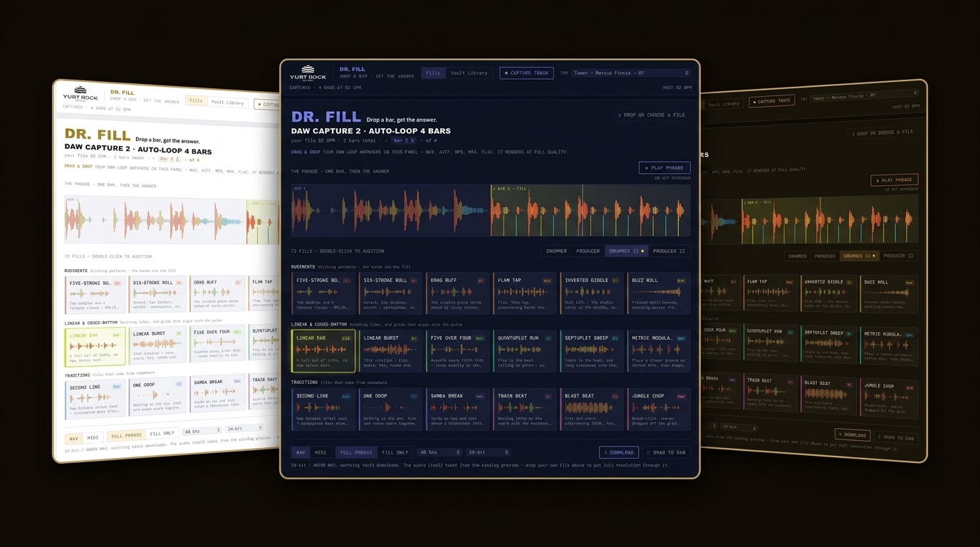Image resolution: width=980 pixels, height=547 pixels.
Task: Select Producer II view in the right window
Action: (898, 256)
